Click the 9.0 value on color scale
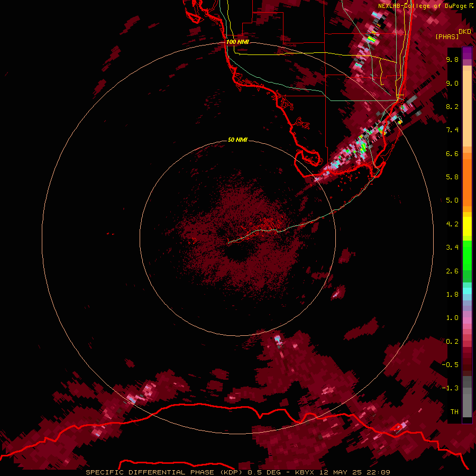The height and width of the screenshot is (476, 476). (x=452, y=83)
